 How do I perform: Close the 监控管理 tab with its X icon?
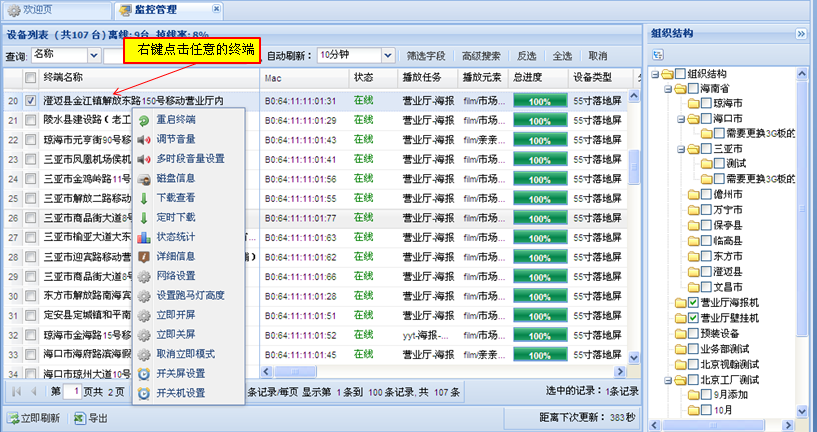click(x=216, y=10)
